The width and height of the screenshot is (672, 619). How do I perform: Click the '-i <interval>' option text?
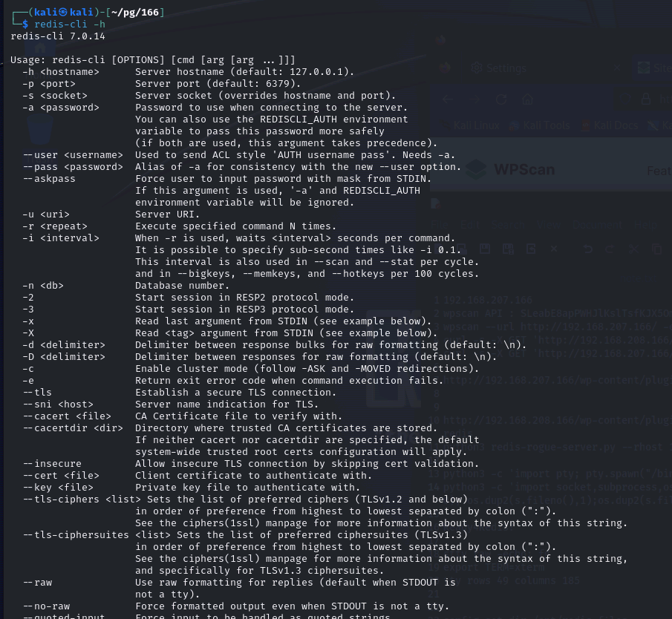click(61, 238)
